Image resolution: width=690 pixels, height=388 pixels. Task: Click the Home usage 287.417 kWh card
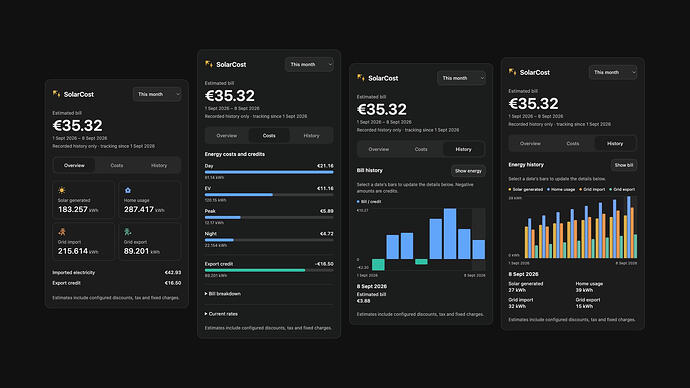click(150, 200)
